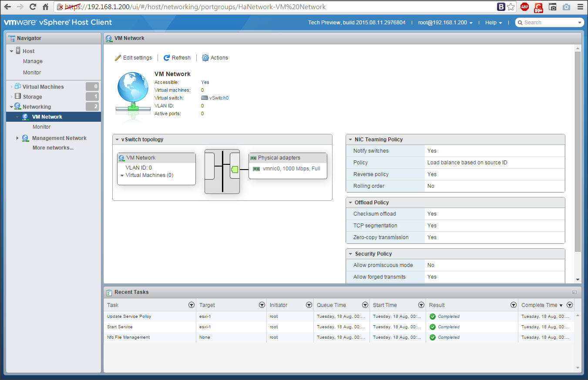Open the root@192.168.1.200 user menu
This screenshot has width=588, height=380.
click(x=445, y=23)
